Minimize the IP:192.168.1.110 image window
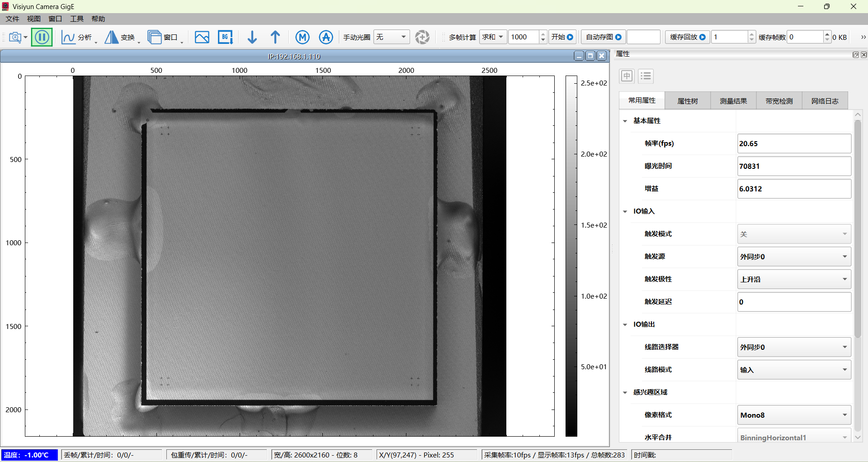Image resolution: width=868 pixels, height=462 pixels. 579,56
